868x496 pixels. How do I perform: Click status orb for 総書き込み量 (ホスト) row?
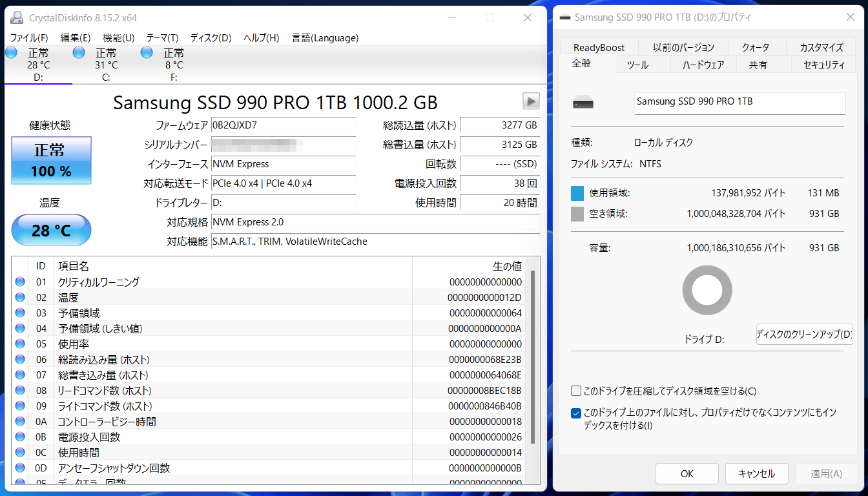(20, 375)
